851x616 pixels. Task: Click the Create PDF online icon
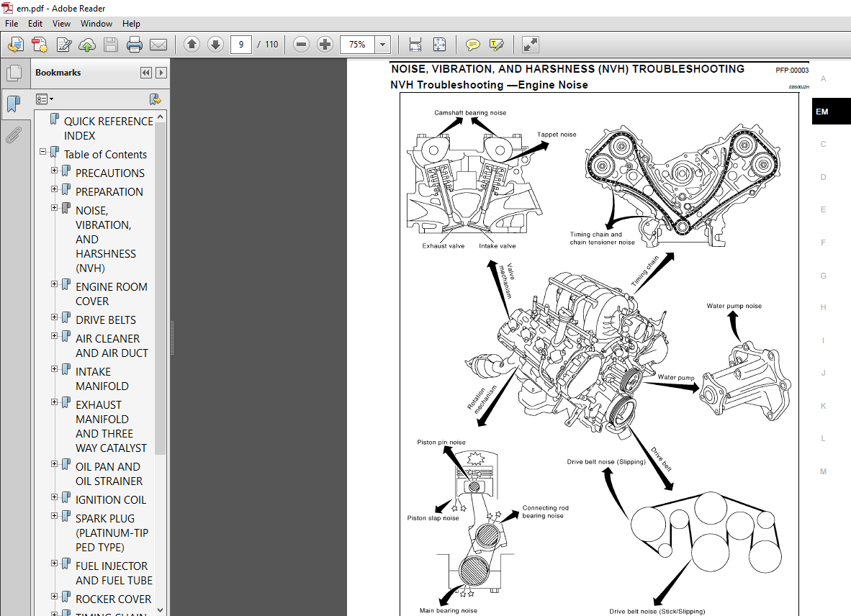[16, 45]
